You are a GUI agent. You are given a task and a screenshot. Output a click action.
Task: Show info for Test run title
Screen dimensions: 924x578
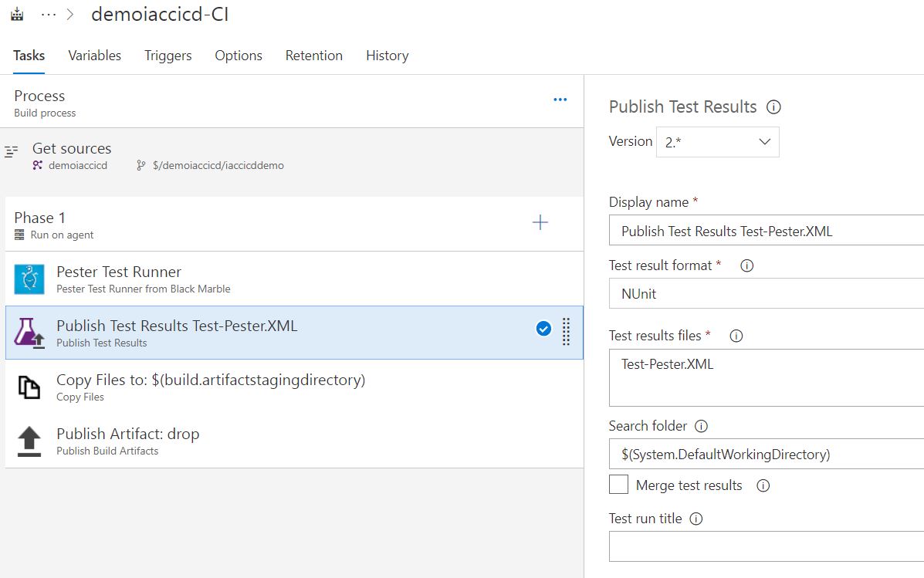click(696, 519)
